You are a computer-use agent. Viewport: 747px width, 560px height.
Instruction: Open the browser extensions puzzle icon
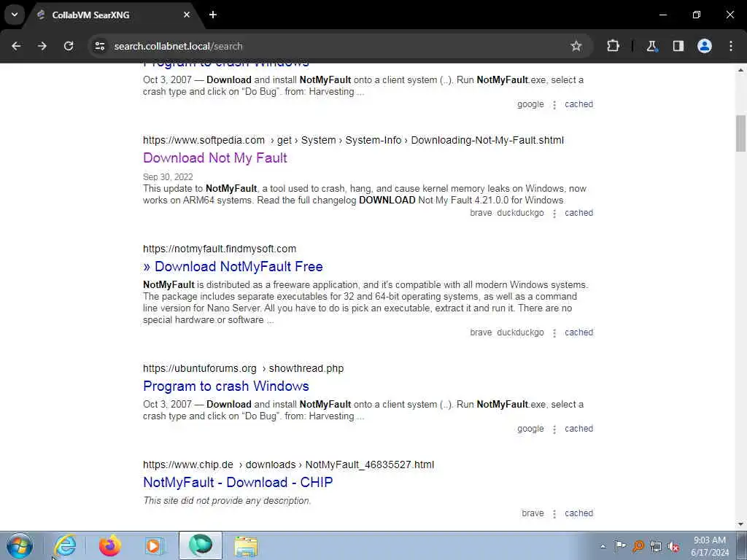point(613,46)
